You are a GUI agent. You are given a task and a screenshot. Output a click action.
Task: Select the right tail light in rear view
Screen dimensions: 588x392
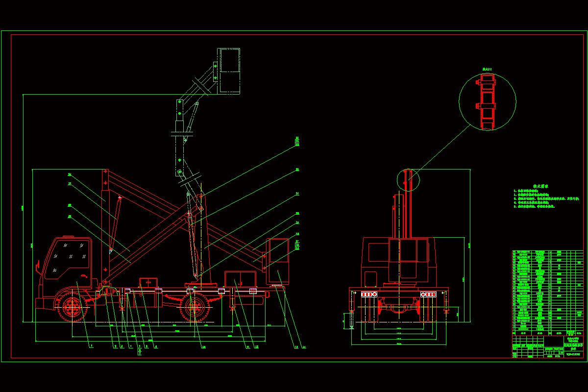point(428,294)
